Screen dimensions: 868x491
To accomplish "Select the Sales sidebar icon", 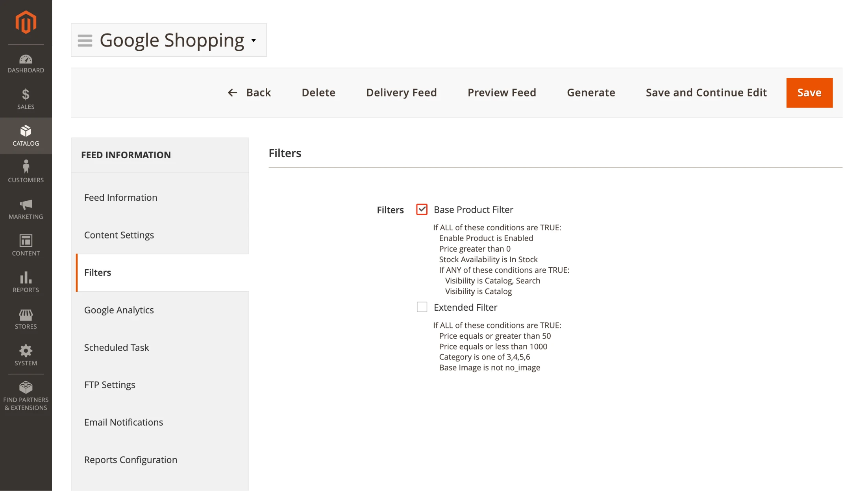I will click(26, 98).
